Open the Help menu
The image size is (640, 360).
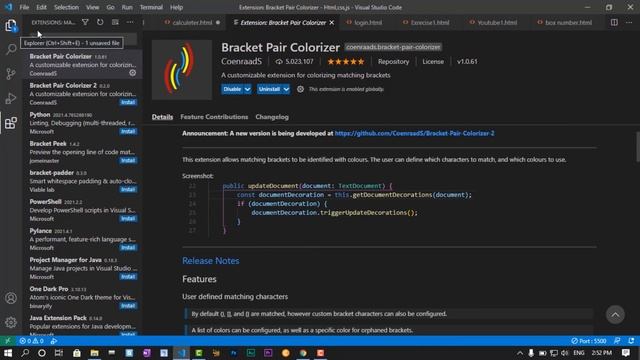click(176, 7)
